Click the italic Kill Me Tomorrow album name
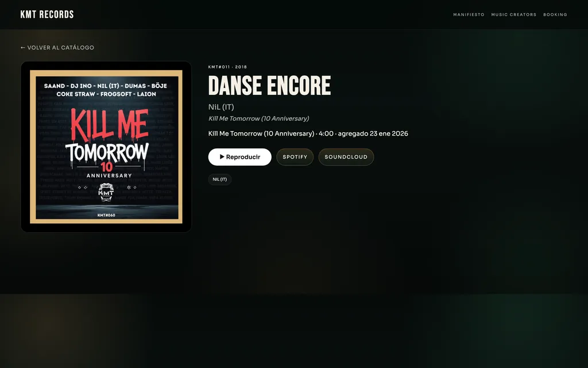 259,118
